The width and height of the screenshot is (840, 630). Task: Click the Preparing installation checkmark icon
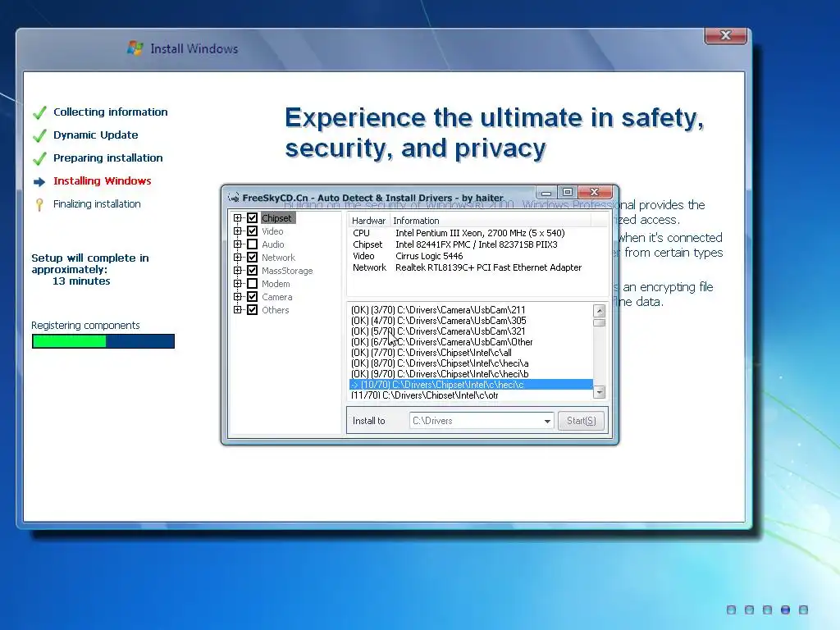(x=39, y=158)
